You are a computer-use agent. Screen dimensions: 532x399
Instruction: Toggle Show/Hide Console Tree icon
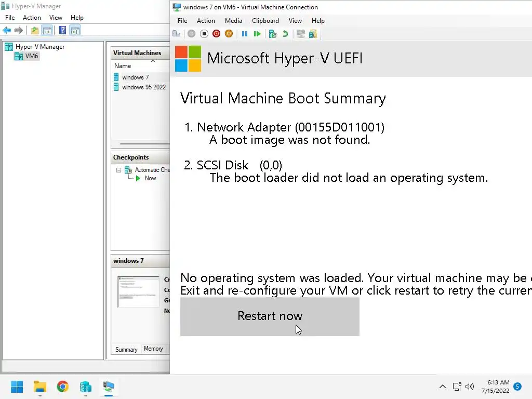coord(47,31)
